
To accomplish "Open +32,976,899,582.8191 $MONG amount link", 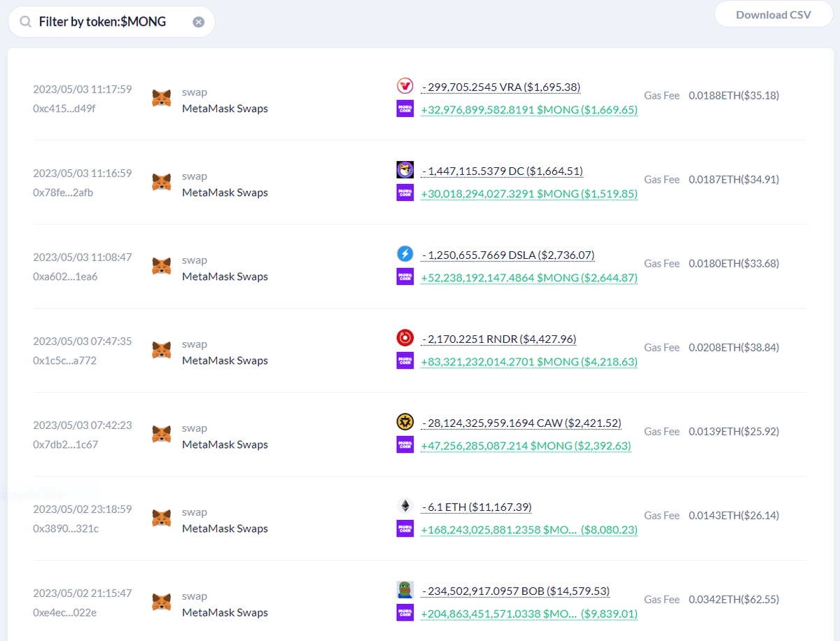I will [529, 110].
